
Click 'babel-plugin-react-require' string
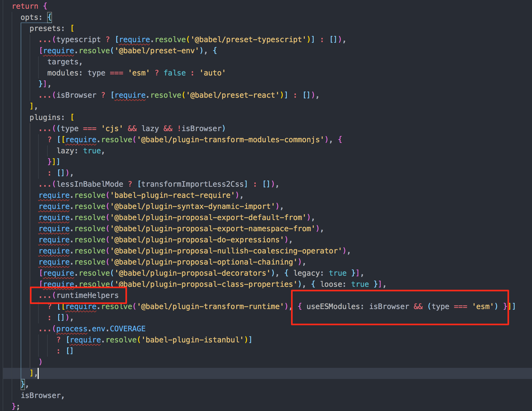pyautogui.click(x=172, y=195)
